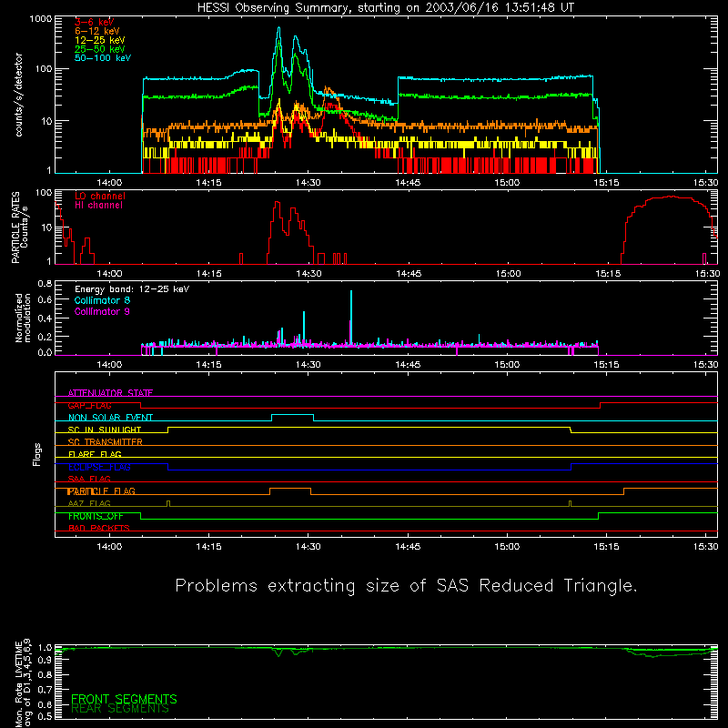Click the 14:30 tick in counts plot
This screenshot has width=728, height=728.
(308, 183)
